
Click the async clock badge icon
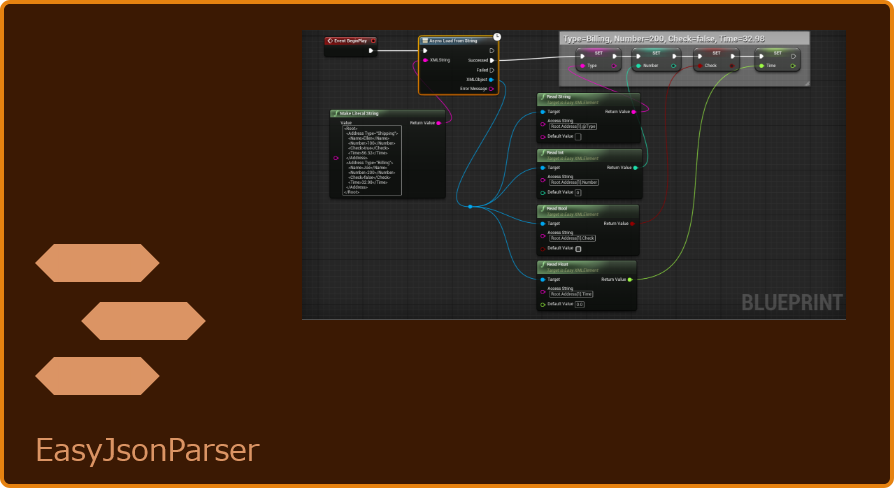tap(497, 36)
